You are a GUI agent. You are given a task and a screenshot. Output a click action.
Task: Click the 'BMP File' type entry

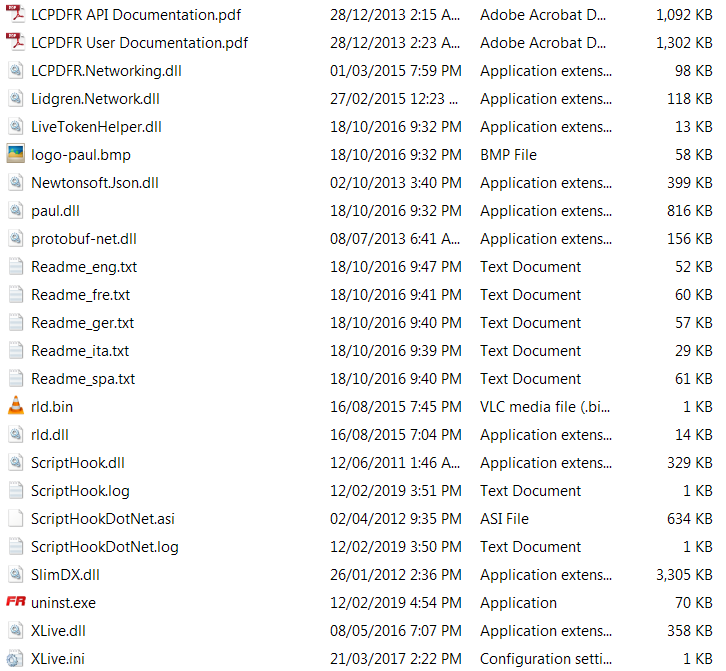(508, 155)
